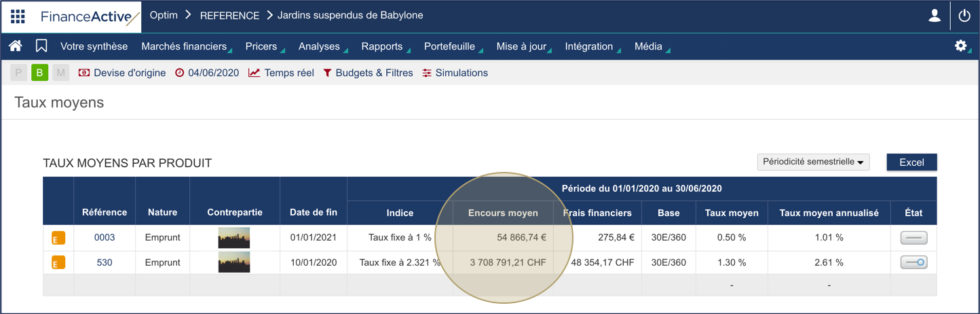Export the table with Excel button
The height and width of the screenshot is (314, 980).
[911, 162]
